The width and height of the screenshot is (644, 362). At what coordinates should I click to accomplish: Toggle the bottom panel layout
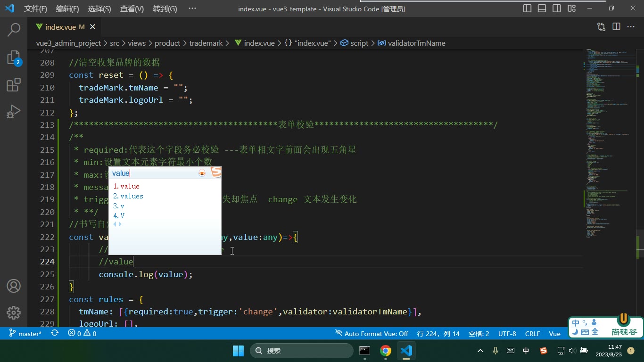[542, 8]
